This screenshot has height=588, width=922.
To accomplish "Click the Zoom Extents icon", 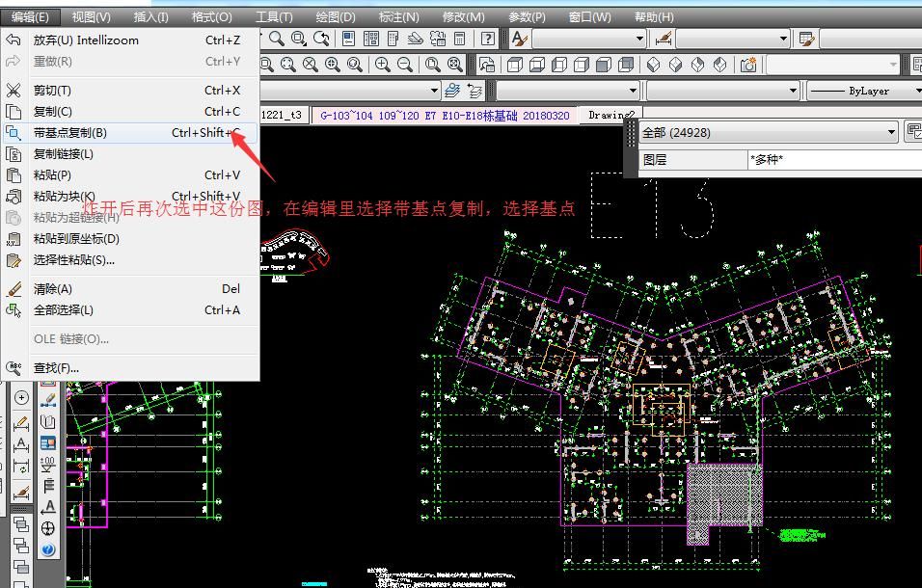I will click(455, 64).
